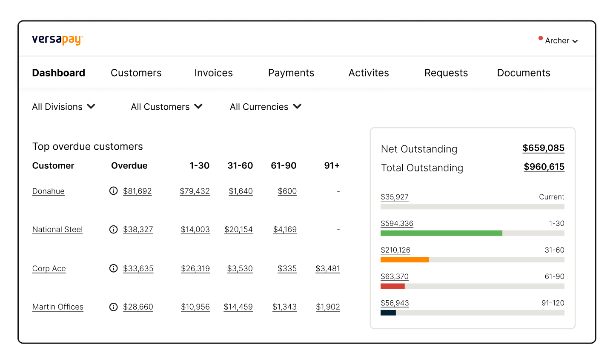This screenshot has width=613, height=364.
Task: Switch to the Customers tab
Action: tap(136, 73)
